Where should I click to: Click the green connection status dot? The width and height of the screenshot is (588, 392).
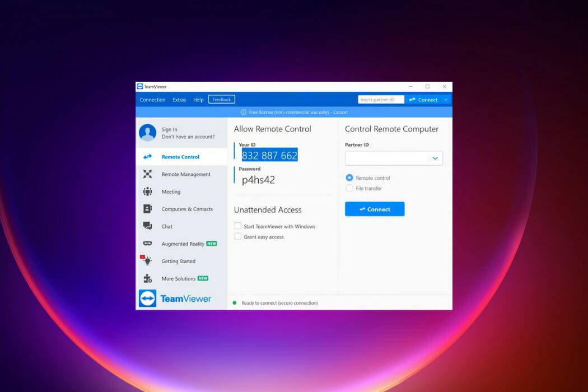click(x=235, y=303)
